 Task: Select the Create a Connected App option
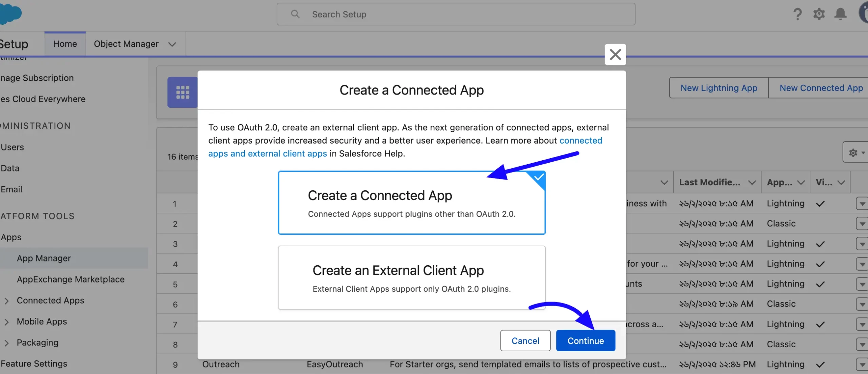coord(412,203)
